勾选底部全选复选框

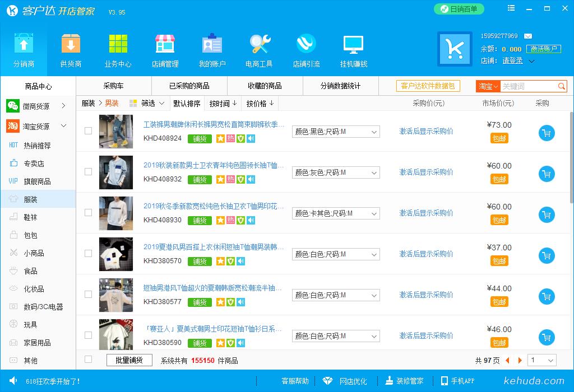(x=88, y=360)
